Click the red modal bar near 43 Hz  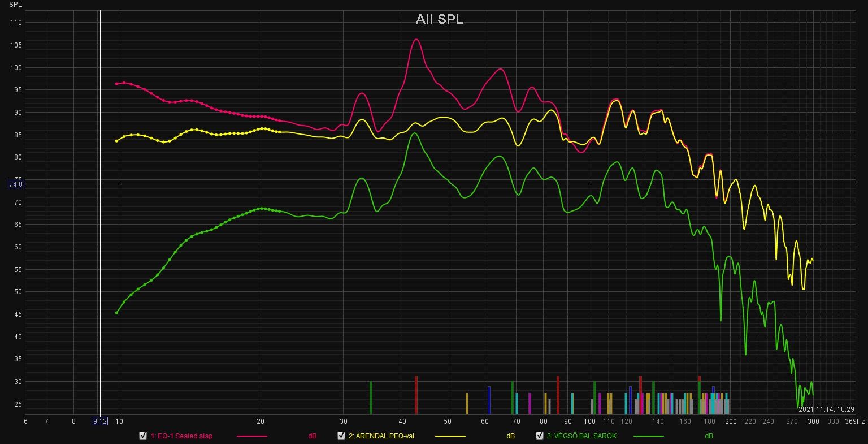416,395
